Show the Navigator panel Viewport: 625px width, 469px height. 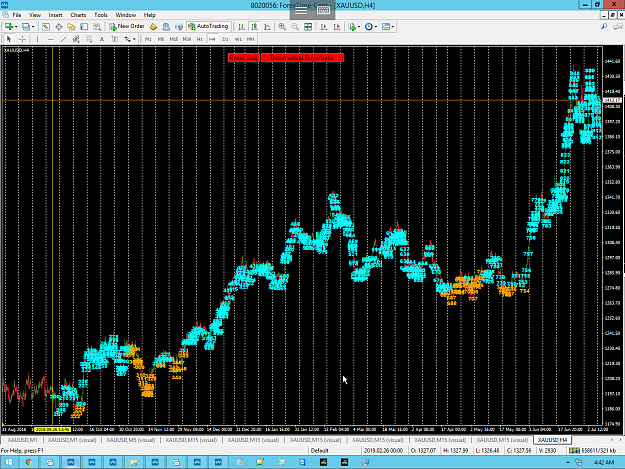click(71, 27)
